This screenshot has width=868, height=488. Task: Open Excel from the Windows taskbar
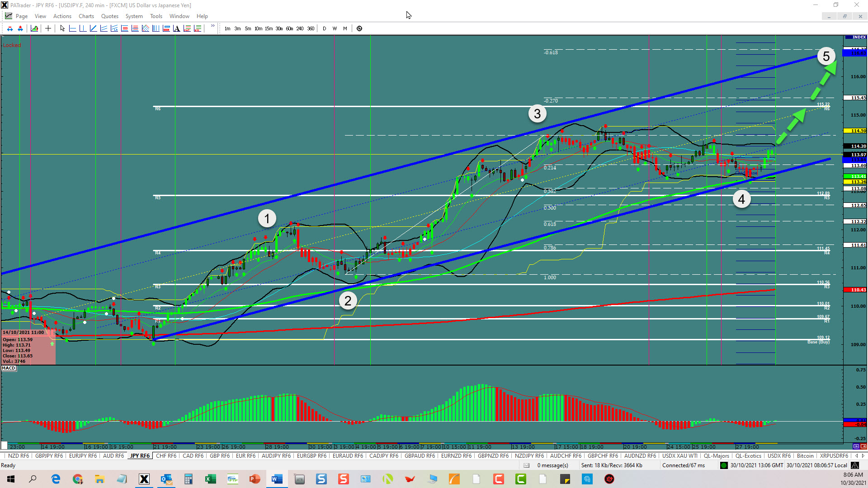pyautogui.click(x=210, y=479)
